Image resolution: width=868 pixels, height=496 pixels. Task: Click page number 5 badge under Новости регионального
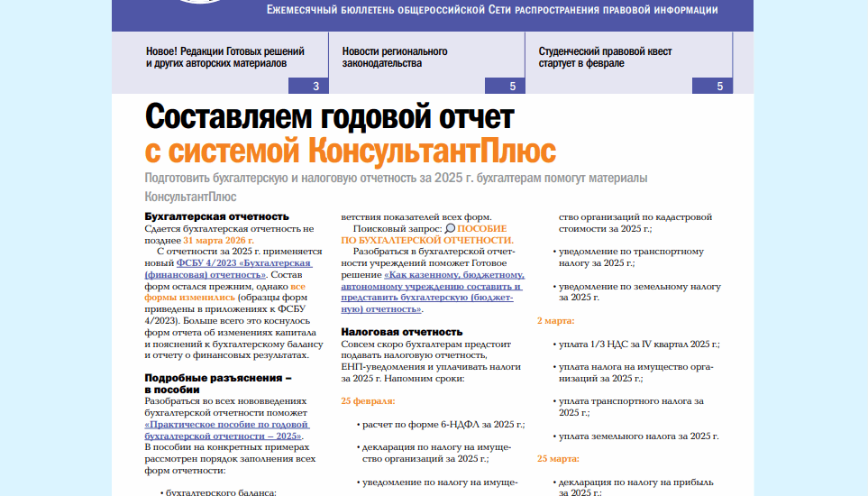tap(512, 87)
